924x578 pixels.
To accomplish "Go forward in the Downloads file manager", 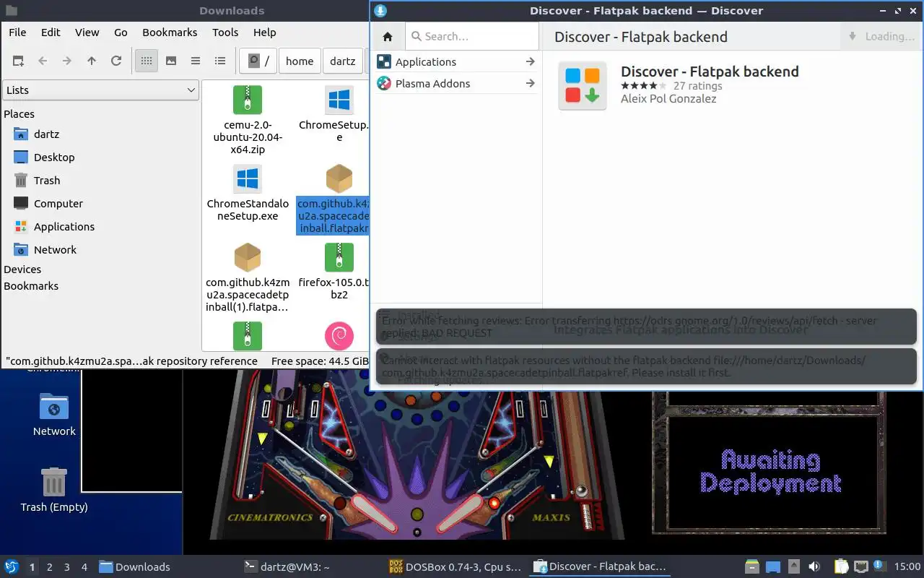I will pyautogui.click(x=67, y=61).
